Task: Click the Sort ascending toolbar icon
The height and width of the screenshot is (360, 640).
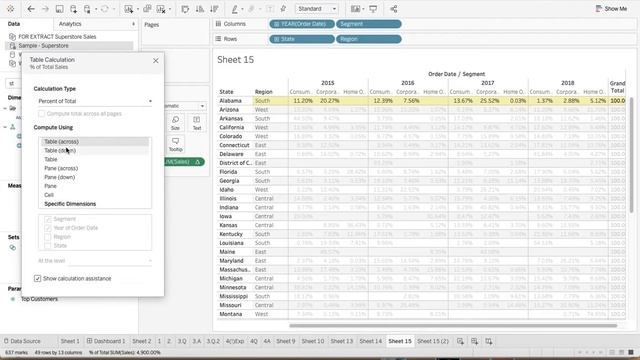Action: [x=200, y=9]
